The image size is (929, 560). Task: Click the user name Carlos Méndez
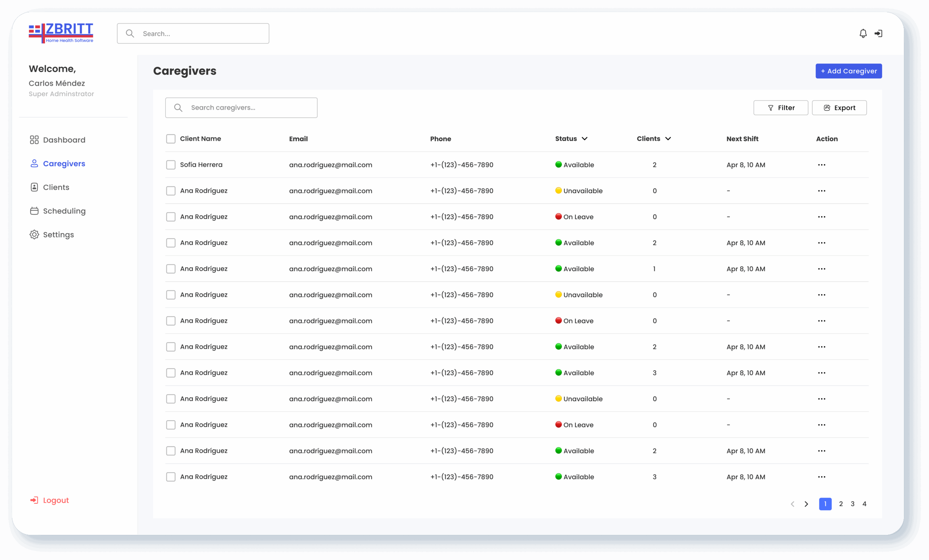[x=57, y=83]
